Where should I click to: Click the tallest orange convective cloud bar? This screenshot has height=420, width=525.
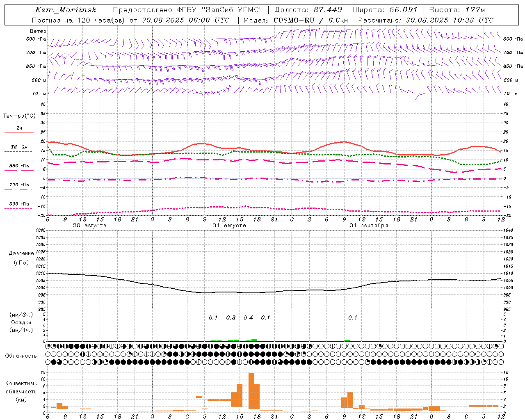(251, 391)
